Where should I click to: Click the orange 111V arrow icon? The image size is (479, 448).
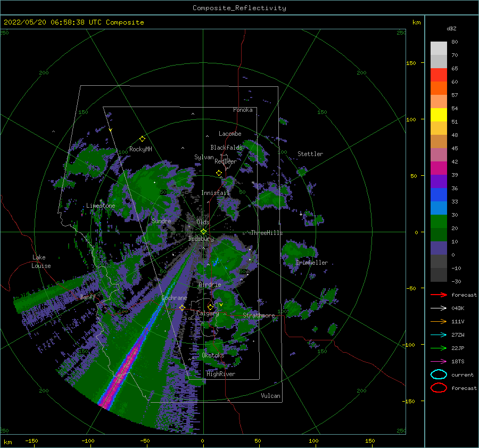coord(439,321)
